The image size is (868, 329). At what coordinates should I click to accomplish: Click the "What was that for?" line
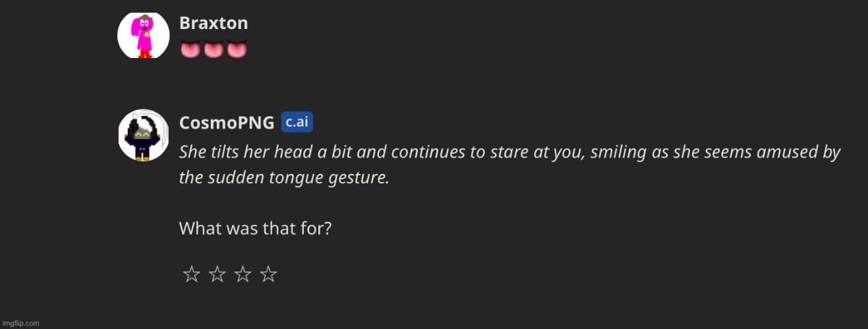click(x=255, y=229)
